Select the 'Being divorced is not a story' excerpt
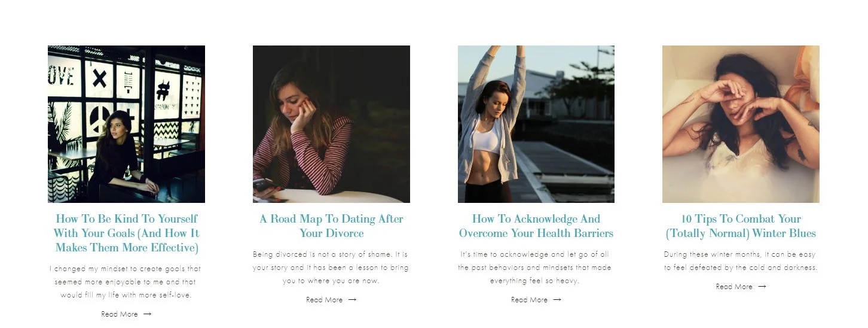This screenshot has height=328, width=868. click(331, 268)
